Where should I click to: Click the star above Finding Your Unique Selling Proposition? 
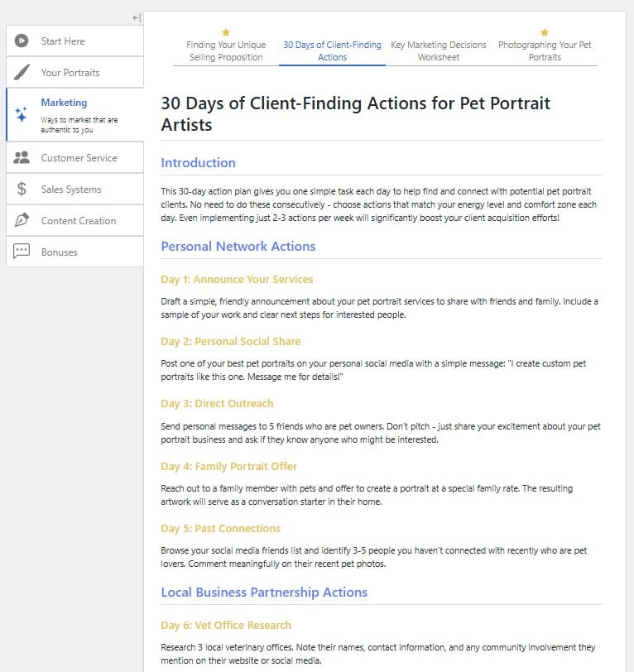pos(226,32)
